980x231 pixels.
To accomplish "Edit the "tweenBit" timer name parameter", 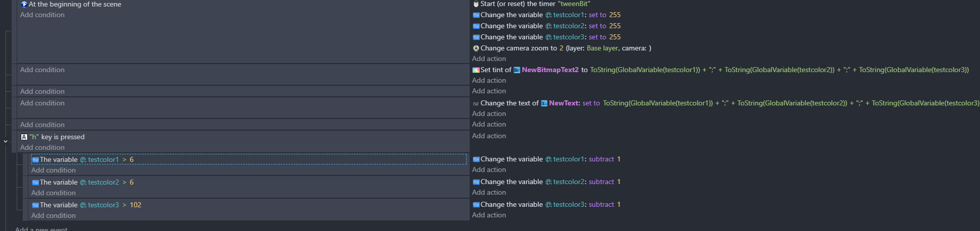I will coord(574,4).
